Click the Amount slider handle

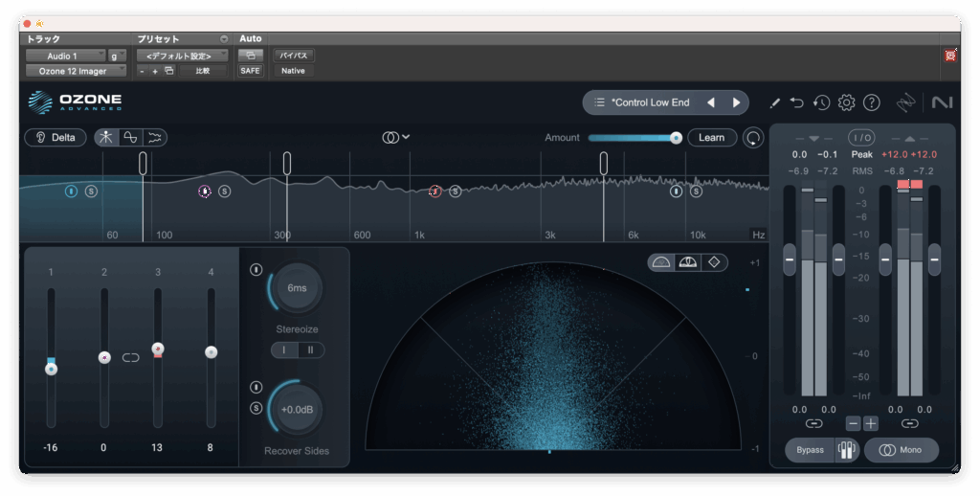[x=676, y=138]
